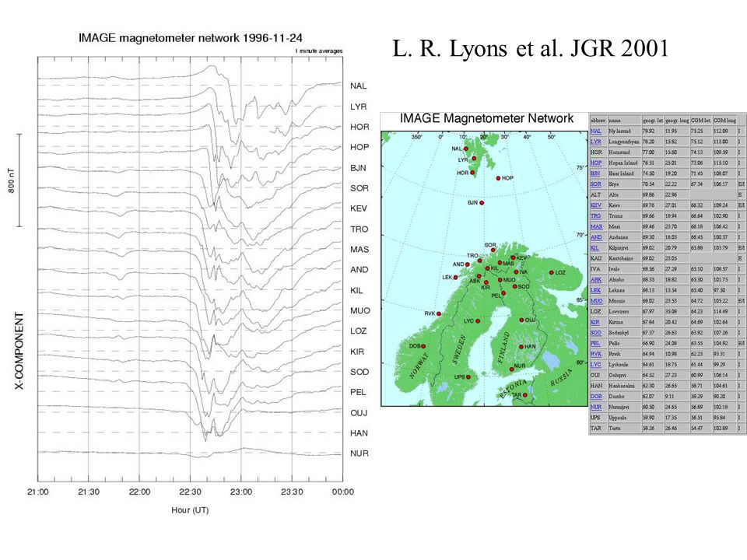Open the LYR station link in table

click(x=595, y=142)
